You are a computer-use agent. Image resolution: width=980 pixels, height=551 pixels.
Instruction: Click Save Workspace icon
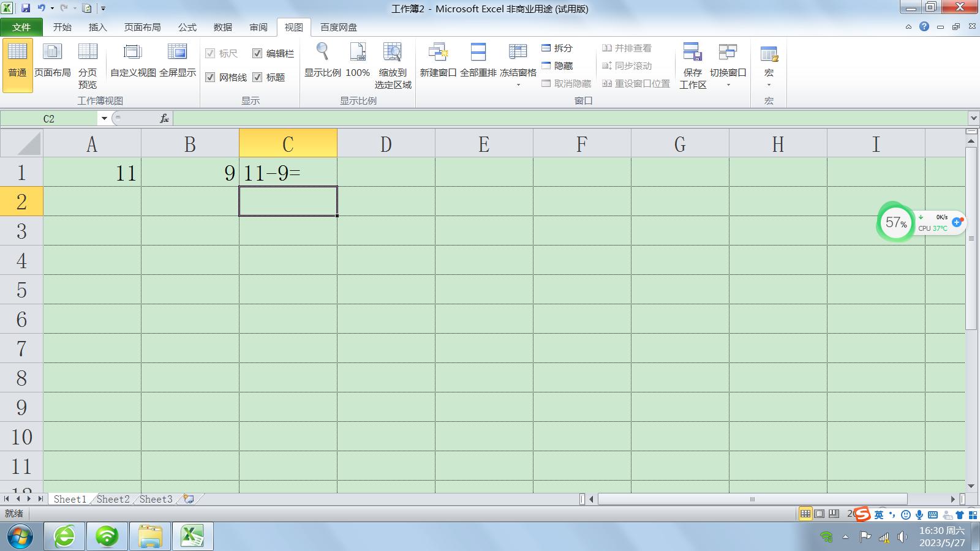click(693, 53)
